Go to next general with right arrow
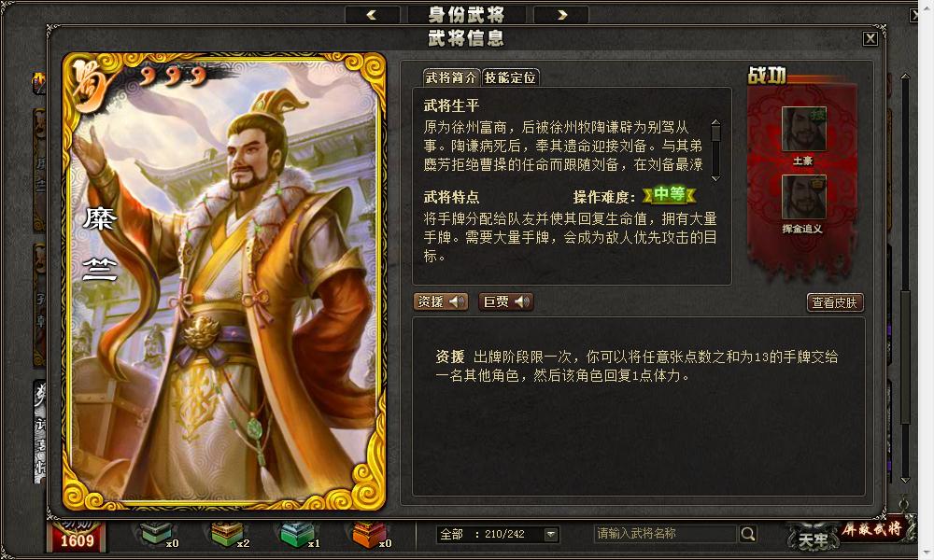Screen dimensions: 934x560 [x=561, y=15]
